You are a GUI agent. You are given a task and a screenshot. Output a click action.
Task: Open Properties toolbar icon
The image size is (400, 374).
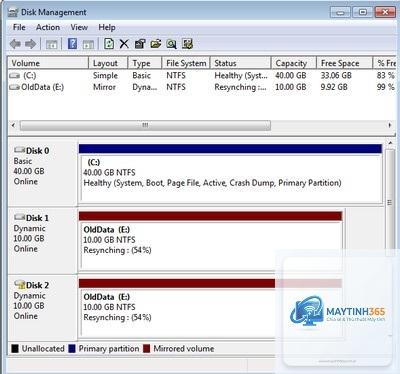(140, 44)
